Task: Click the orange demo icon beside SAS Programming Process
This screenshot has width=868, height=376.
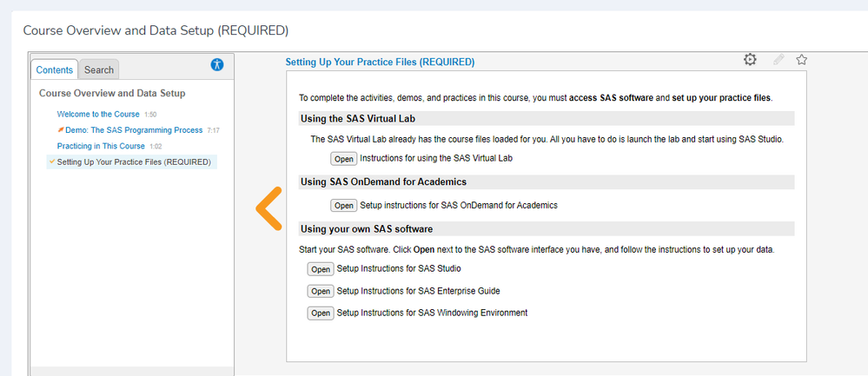Action: coord(60,130)
